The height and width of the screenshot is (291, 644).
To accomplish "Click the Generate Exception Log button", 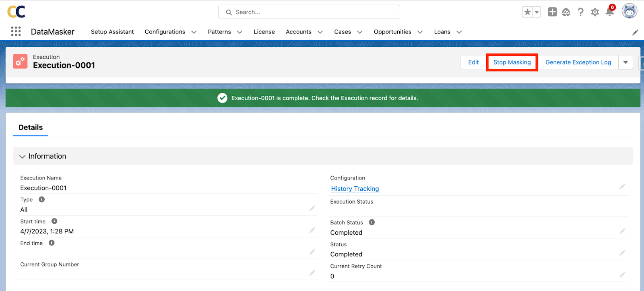I will pos(578,62).
